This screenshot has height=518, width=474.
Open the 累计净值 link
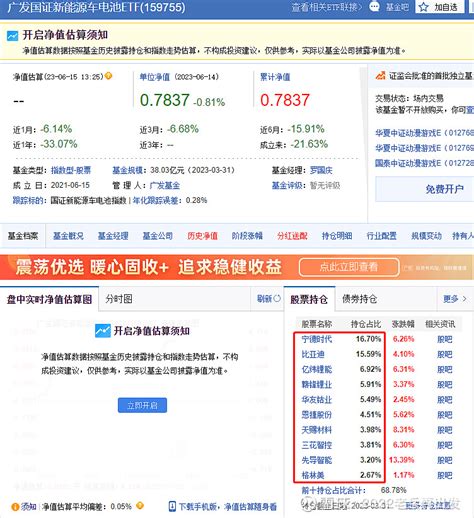[275, 77]
